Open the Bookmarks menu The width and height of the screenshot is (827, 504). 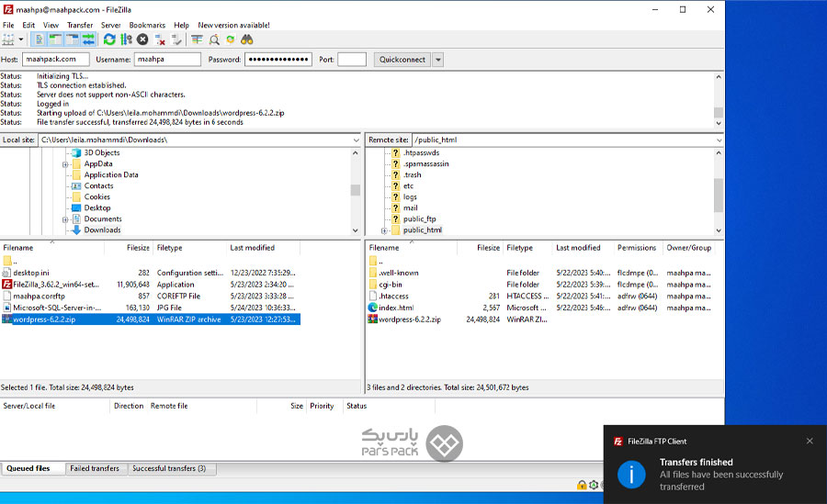pos(147,25)
